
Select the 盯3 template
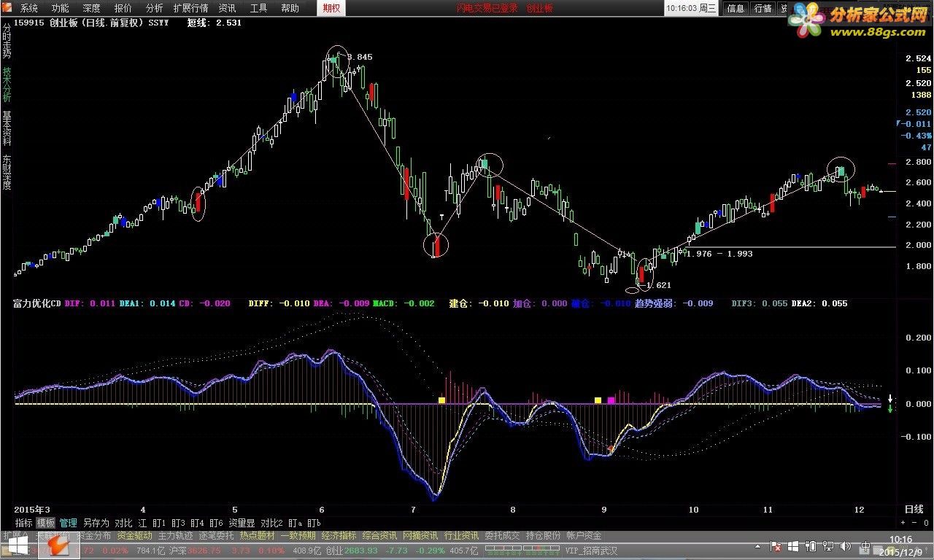[178, 523]
